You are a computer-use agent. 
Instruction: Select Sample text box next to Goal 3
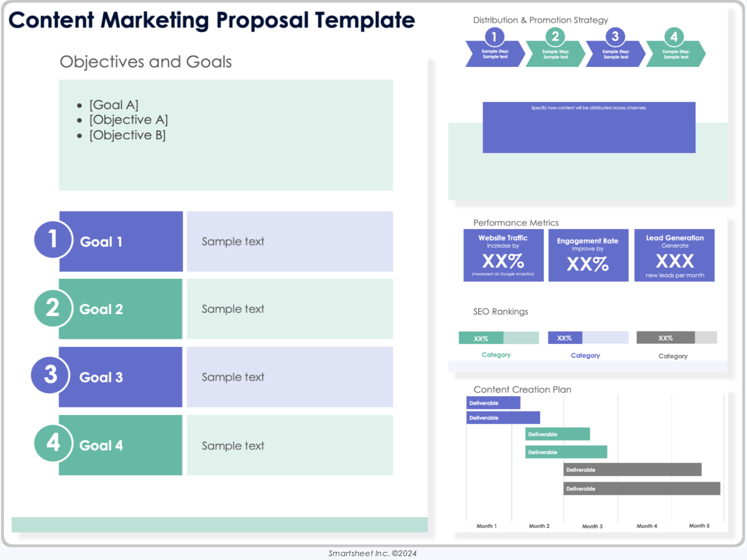(290, 377)
